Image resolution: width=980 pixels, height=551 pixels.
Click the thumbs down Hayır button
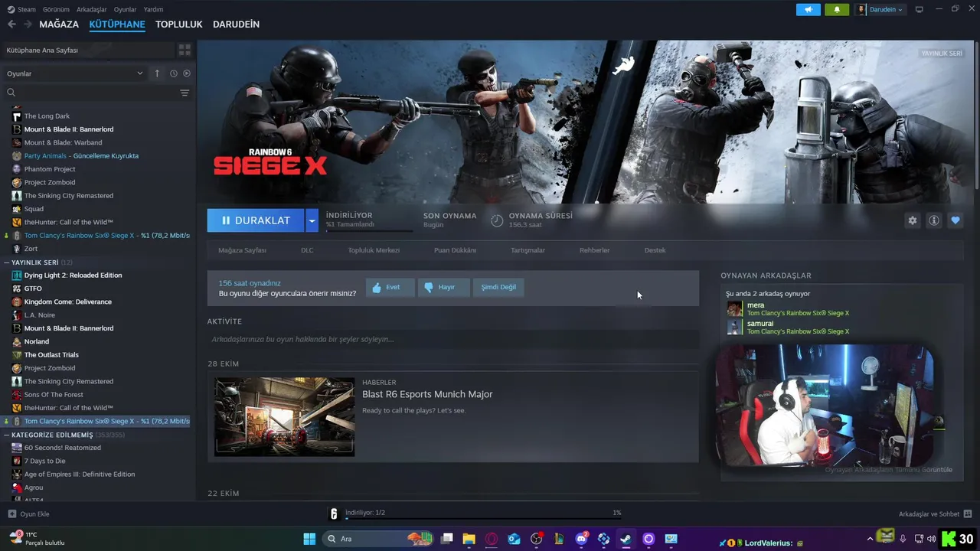pos(443,287)
